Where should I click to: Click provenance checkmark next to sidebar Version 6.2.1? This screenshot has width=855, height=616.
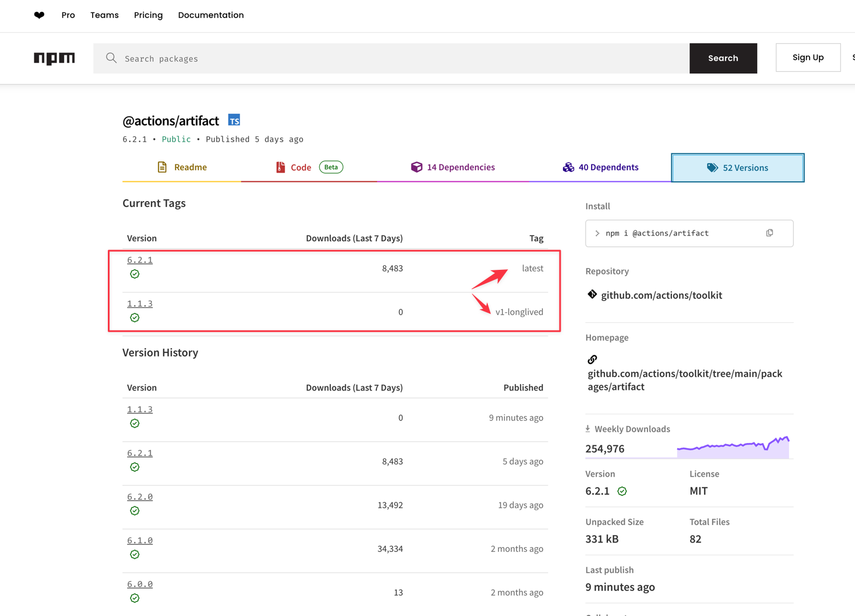tap(622, 491)
